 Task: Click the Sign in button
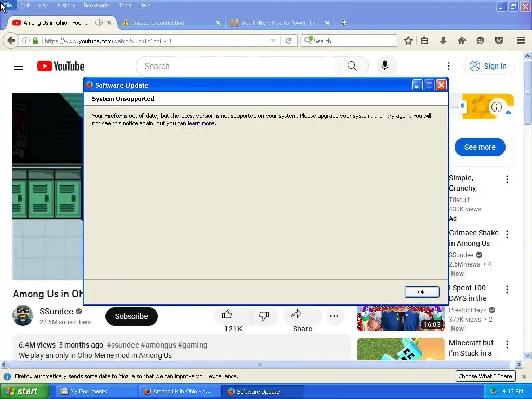489,66
